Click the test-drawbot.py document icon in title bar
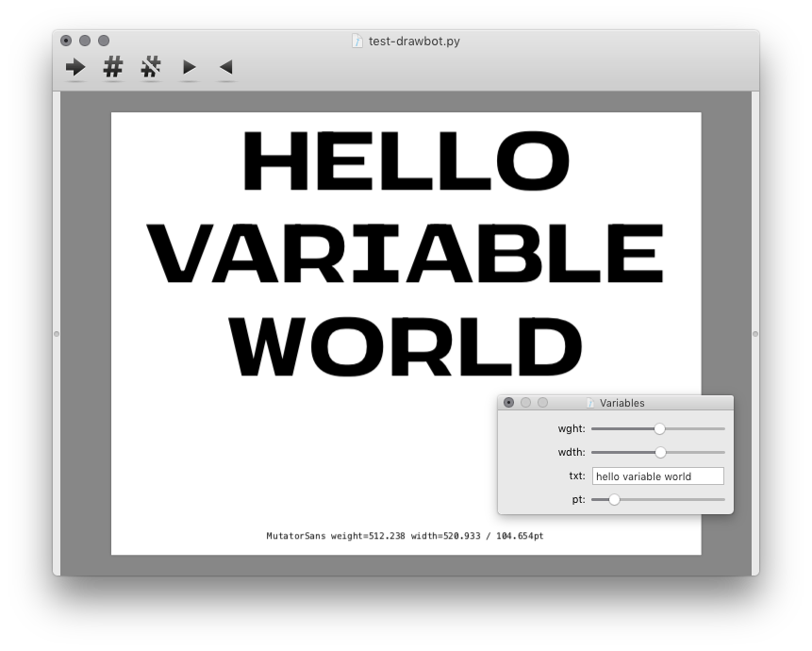This screenshot has height=651, width=812. click(357, 42)
